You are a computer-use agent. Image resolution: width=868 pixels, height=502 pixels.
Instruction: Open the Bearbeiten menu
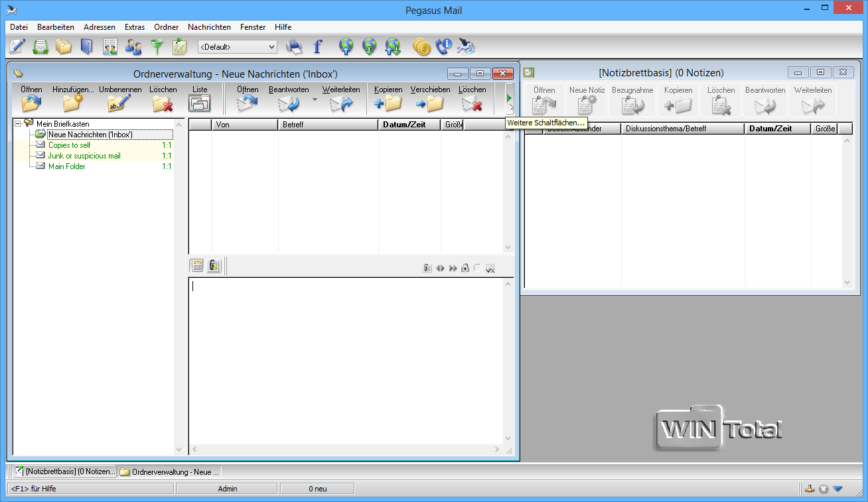coord(56,27)
